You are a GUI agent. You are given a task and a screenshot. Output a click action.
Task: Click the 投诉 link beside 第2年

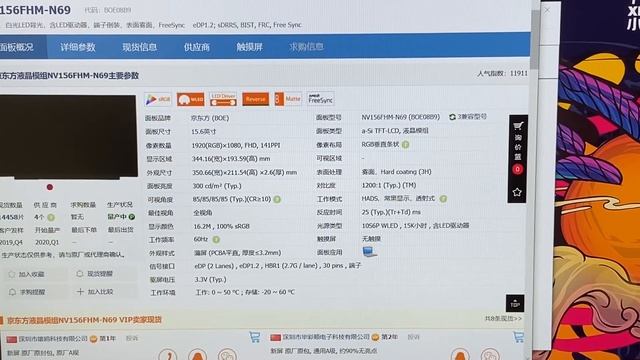413,337
